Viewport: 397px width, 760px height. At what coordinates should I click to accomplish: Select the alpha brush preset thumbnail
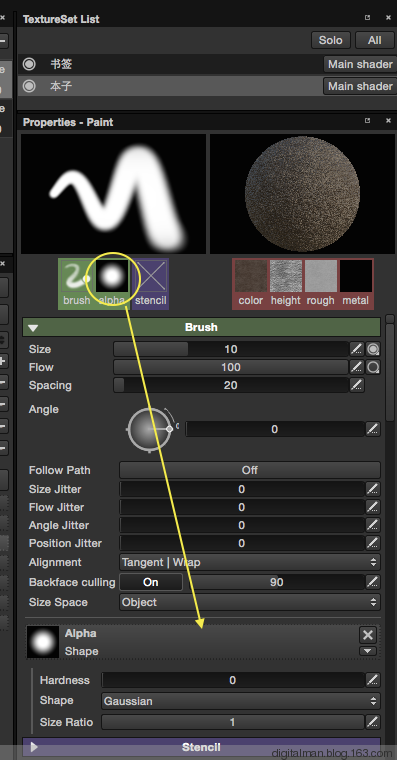[112, 276]
